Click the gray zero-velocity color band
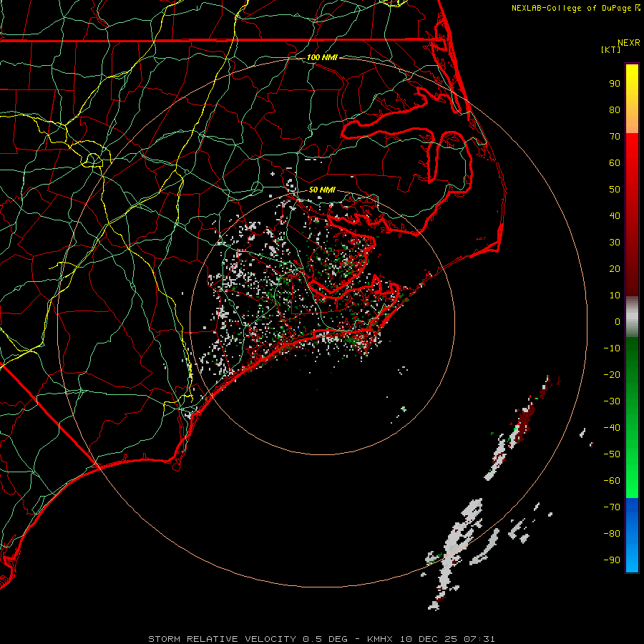This screenshot has width=644, height=644. point(632,316)
